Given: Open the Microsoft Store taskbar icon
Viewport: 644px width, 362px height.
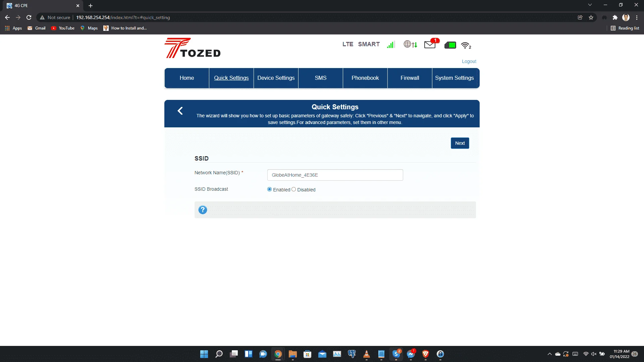Looking at the screenshot, I should click(308, 354).
